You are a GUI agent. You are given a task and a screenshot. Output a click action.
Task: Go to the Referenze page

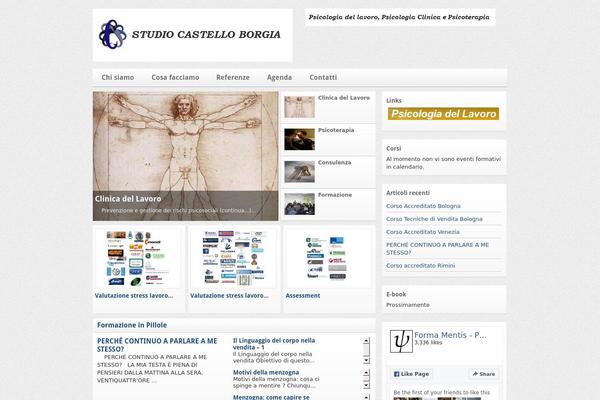[x=233, y=77]
